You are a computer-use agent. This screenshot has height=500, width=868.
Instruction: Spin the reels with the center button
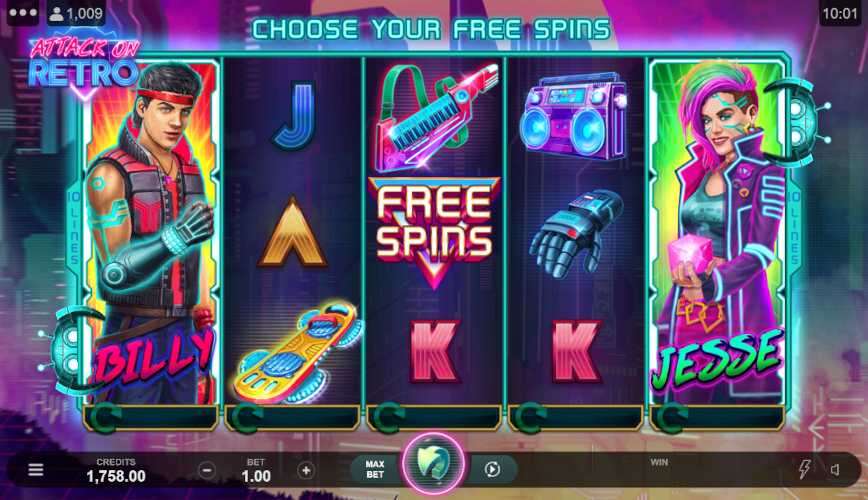[433, 463]
